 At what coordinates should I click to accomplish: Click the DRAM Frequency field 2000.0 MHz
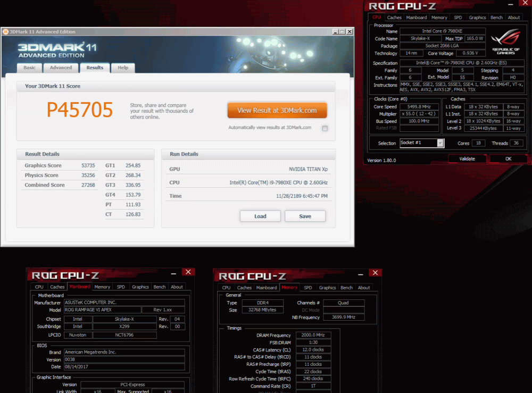pos(313,335)
